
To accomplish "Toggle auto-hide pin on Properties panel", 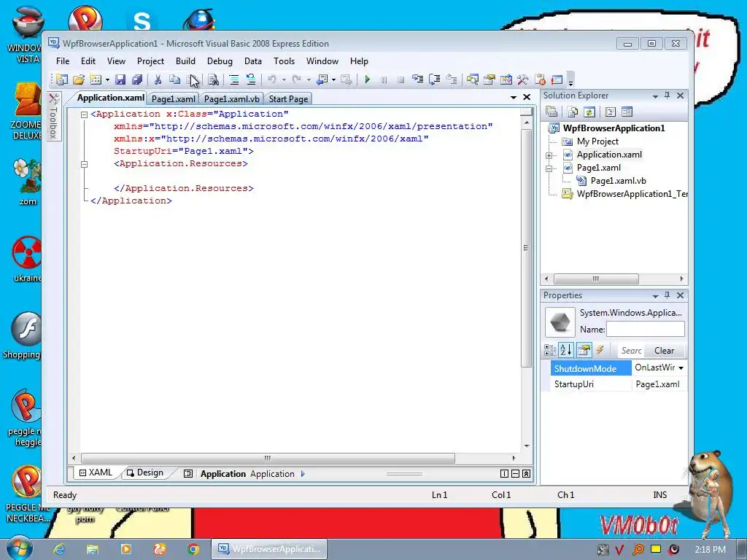I will [x=667, y=295].
